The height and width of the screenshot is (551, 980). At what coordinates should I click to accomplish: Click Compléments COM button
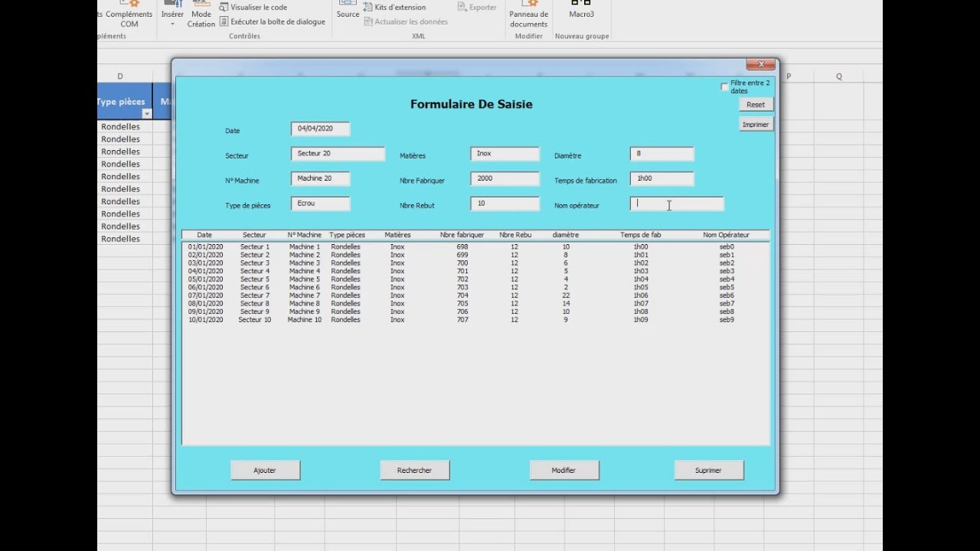(129, 15)
